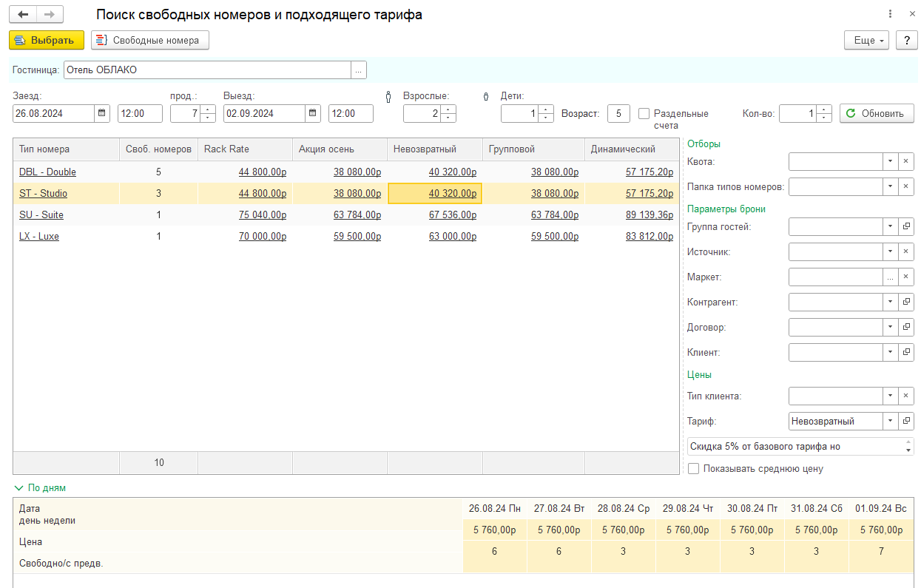The height and width of the screenshot is (588, 921).
Task: Expand the Тариф dropdown list
Action: (890, 421)
